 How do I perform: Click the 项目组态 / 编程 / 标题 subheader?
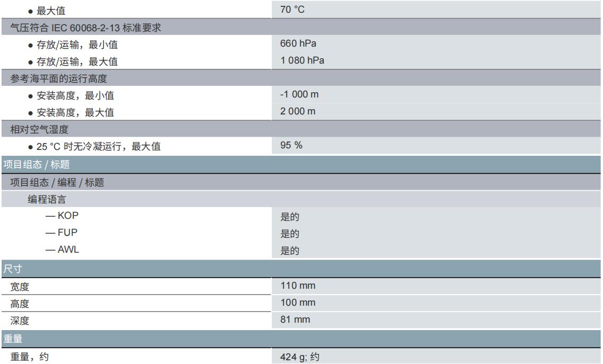pyautogui.click(x=57, y=183)
